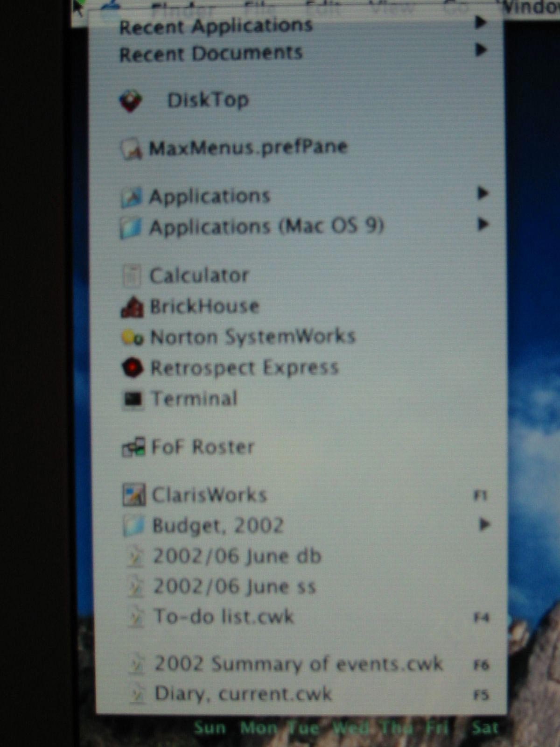Image resolution: width=560 pixels, height=747 pixels.
Task: Click the Applications (Mac OS 9) folder icon
Action: [131, 227]
